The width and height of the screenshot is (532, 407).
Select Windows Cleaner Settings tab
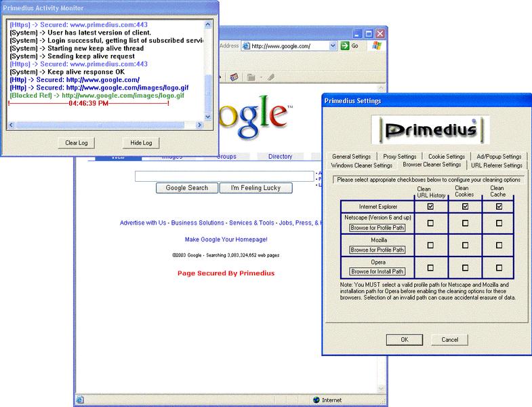(362, 166)
